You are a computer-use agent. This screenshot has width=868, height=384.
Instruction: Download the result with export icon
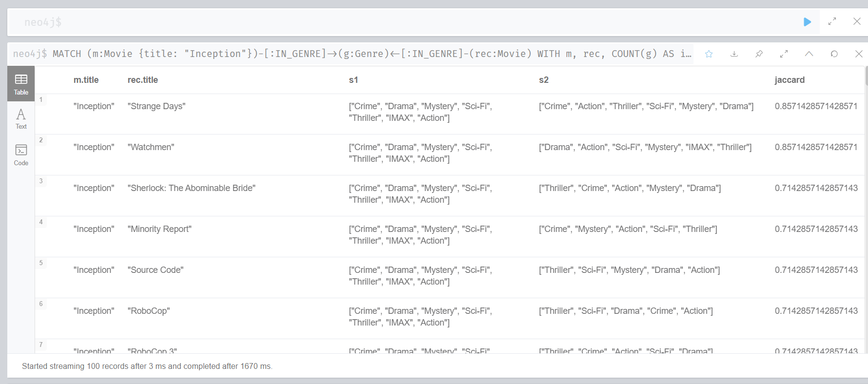click(x=734, y=54)
